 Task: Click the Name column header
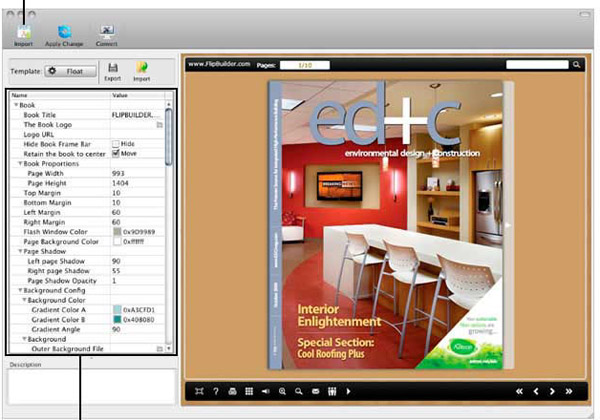coord(60,95)
